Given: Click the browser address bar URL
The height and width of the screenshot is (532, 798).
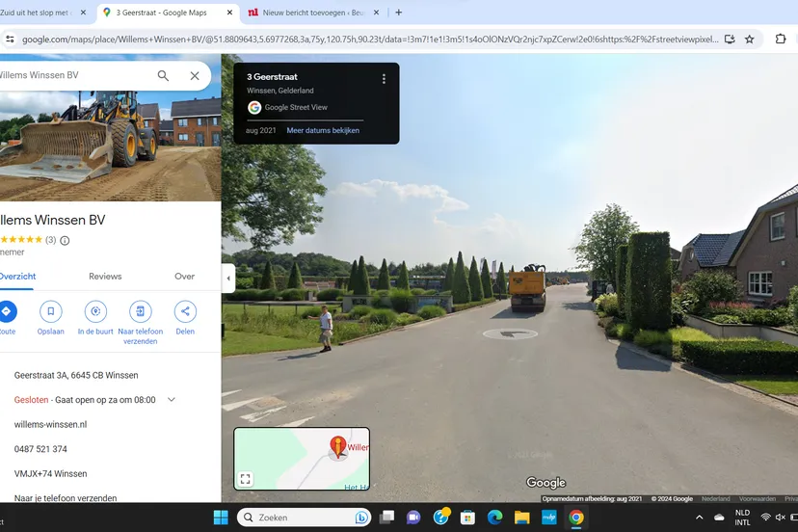Looking at the screenshot, I should click(370, 40).
